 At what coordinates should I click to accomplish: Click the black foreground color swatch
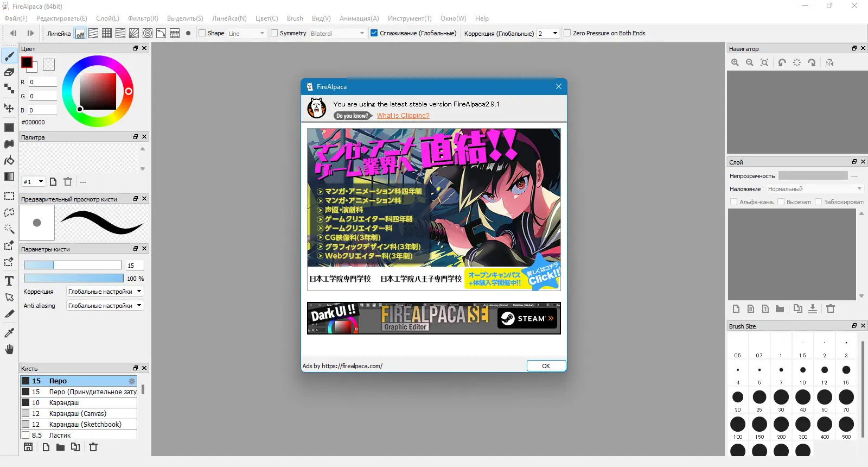click(x=27, y=62)
